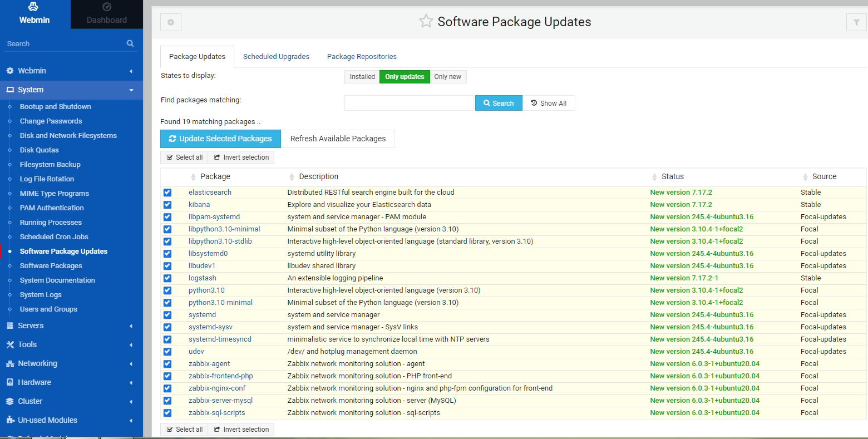Click the Source column sort icon
The image size is (868, 439).
pyautogui.click(x=805, y=177)
